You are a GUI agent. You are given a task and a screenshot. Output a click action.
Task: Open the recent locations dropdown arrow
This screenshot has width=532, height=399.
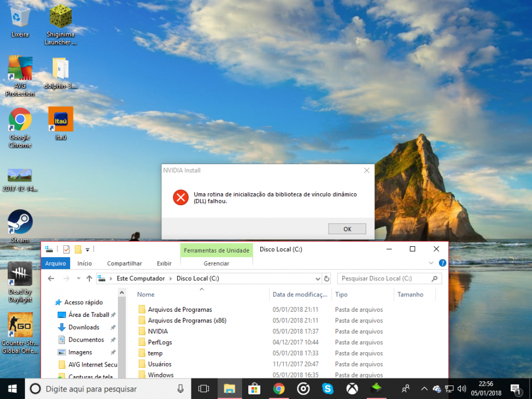point(79,279)
